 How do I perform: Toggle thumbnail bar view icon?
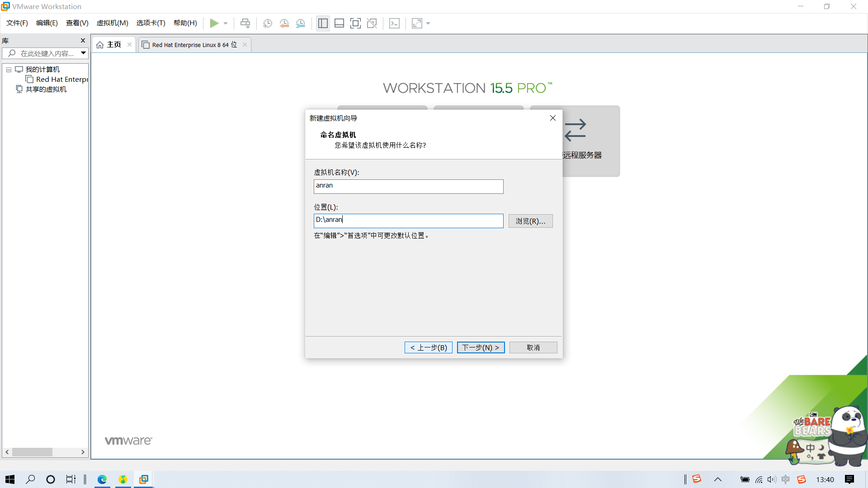coord(339,23)
